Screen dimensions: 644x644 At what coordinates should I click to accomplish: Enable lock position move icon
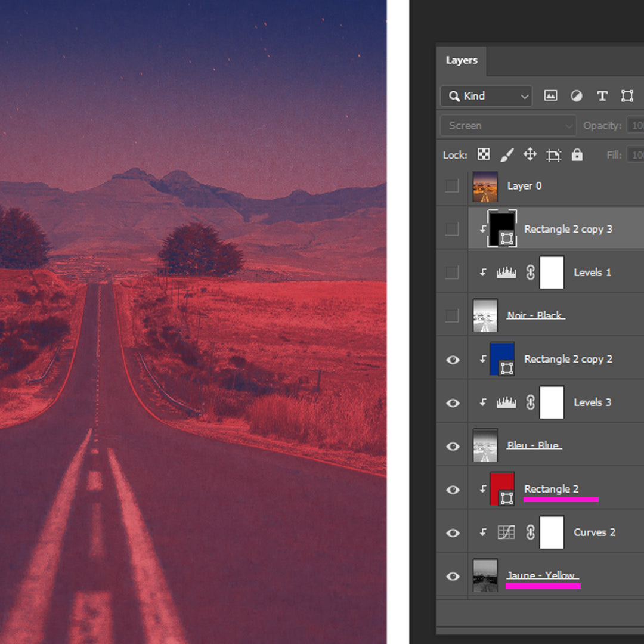(530, 155)
